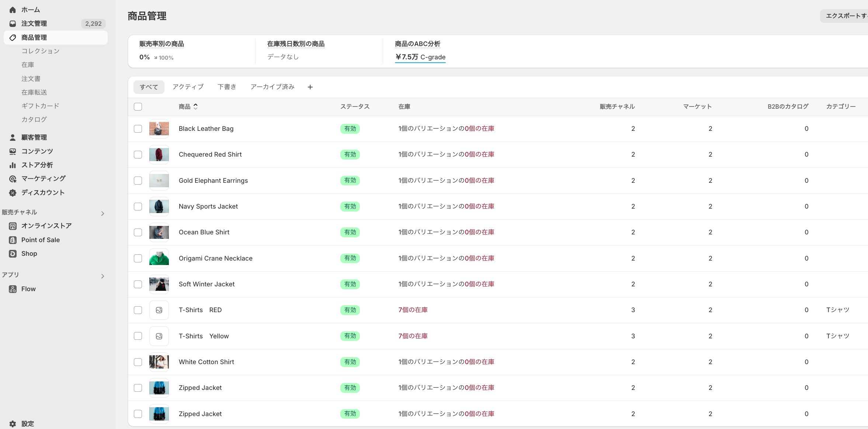The width and height of the screenshot is (868, 429).
Task: Click the 販売チャネル column header
Action: pos(617,107)
